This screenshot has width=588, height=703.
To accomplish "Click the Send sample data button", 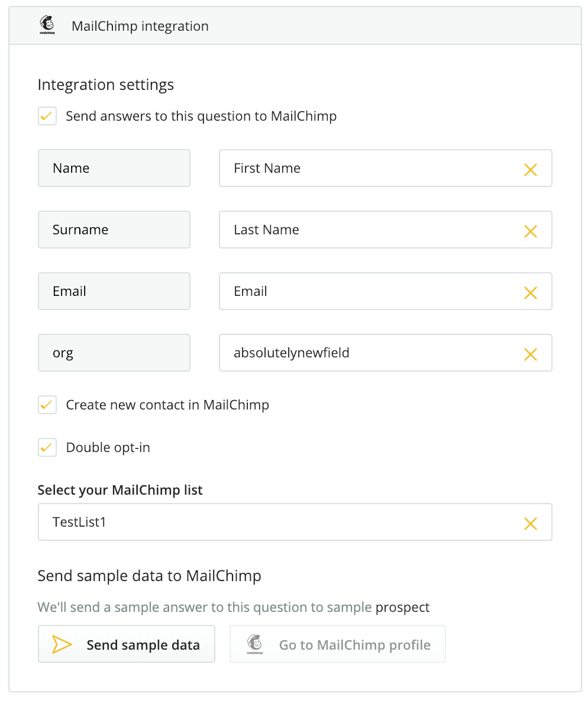I will tap(127, 644).
